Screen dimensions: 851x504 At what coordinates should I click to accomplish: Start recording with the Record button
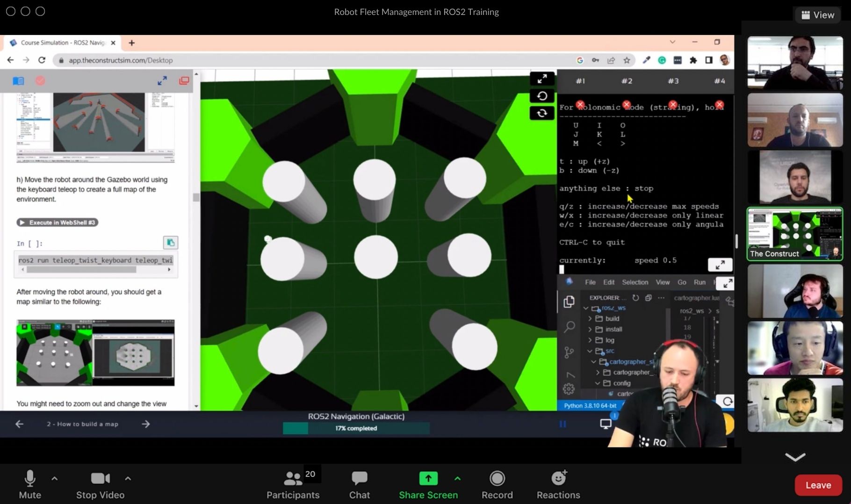[x=497, y=484]
